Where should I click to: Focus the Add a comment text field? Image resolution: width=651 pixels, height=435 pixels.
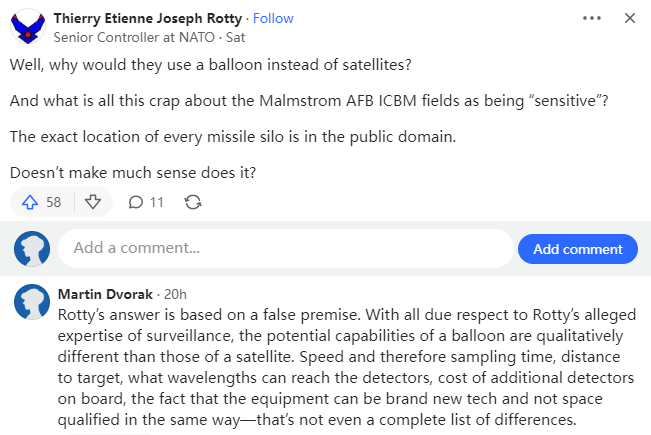tap(285, 249)
